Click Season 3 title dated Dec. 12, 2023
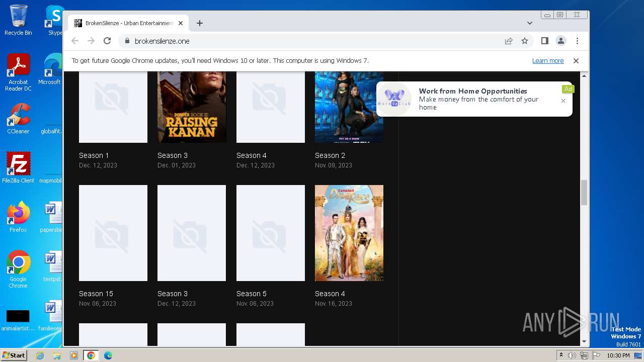 pyautogui.click(x=173, y=294)
